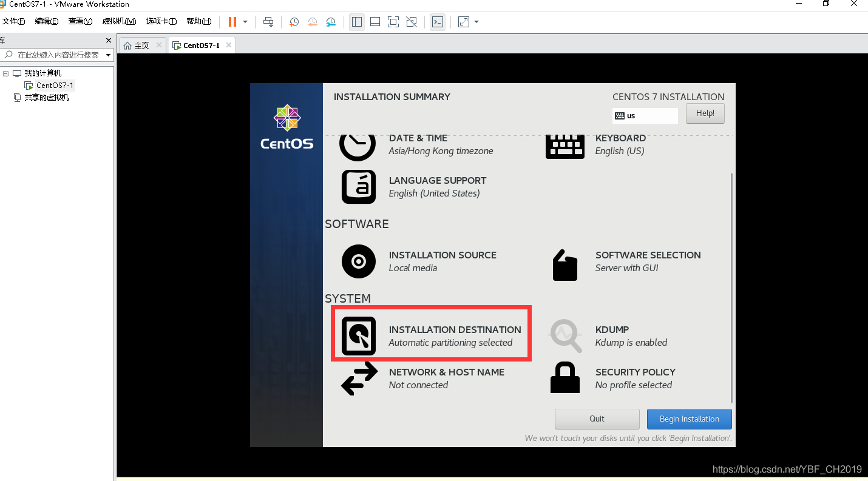The height and width of the screenshot is (481, 868).
Task: Open the KEYBOARD layout settings
Action: tap(595, 144)
